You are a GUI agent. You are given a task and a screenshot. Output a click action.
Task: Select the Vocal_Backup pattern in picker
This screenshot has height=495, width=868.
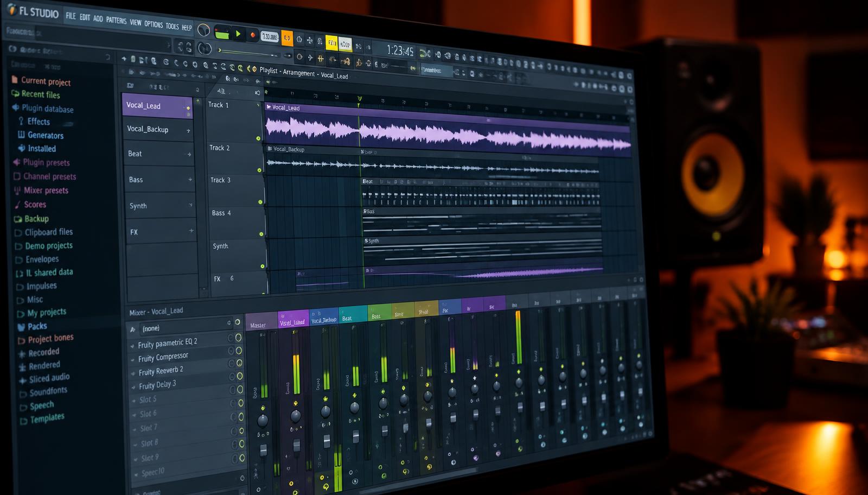tap(158, 130)
